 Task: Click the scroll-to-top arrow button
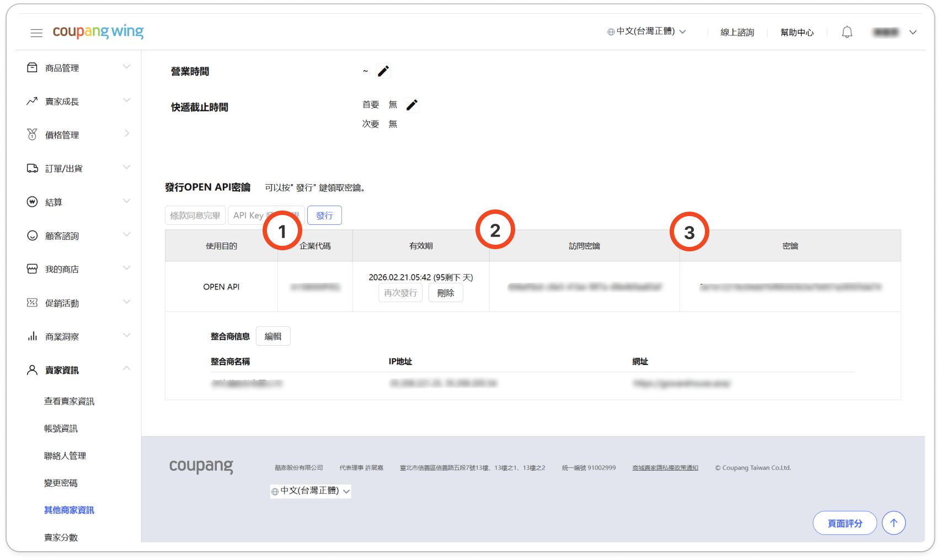(x=894, y=523)
